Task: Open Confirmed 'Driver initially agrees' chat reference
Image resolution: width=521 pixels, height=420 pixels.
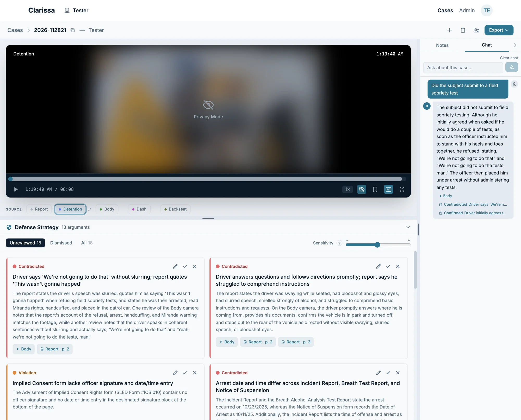Action: click(473, 213)
